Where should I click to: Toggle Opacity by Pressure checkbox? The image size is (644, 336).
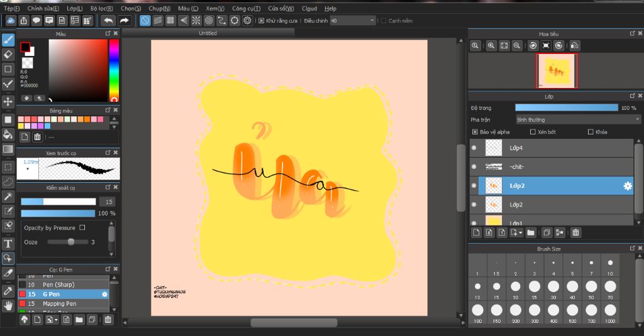pyautogui.click(x=82, y=227)
